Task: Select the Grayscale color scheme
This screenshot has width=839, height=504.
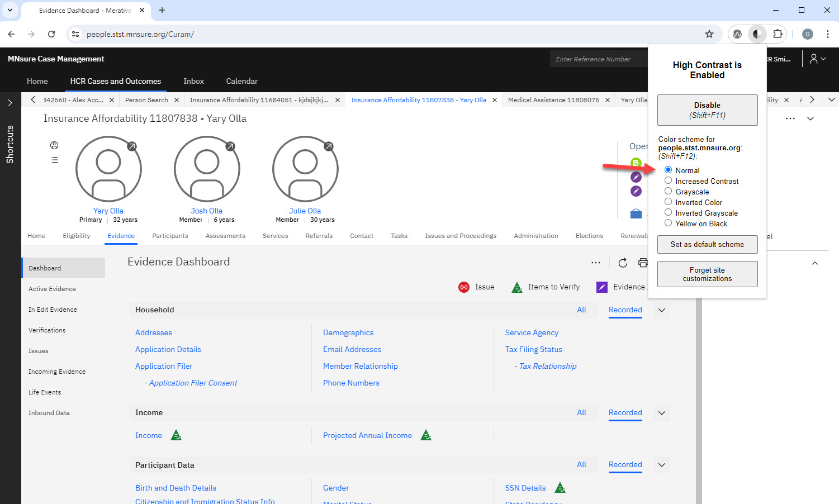Action: tap(668, 191)
